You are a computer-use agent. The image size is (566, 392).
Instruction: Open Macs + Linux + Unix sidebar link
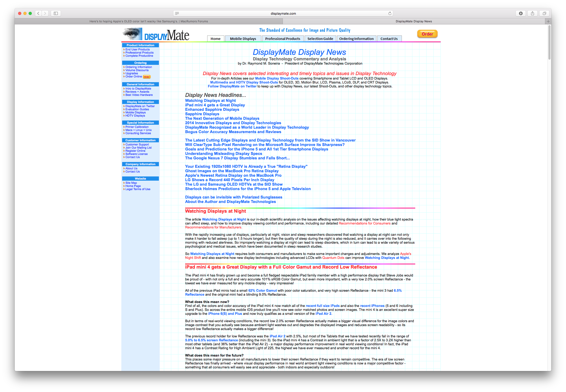(x=138, y=130)
